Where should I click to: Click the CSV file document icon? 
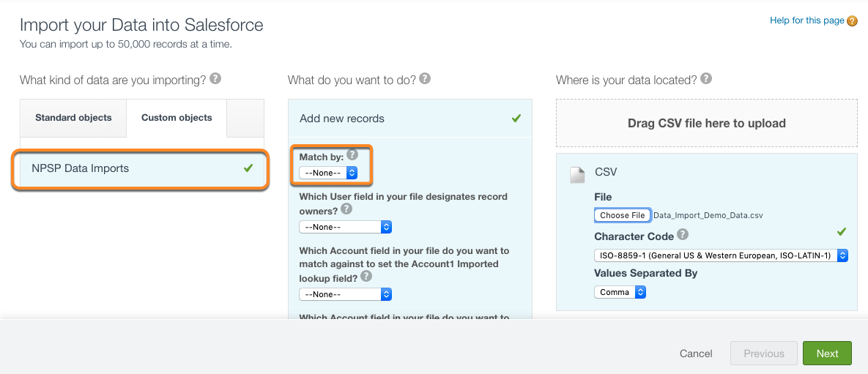click(577, 175)
